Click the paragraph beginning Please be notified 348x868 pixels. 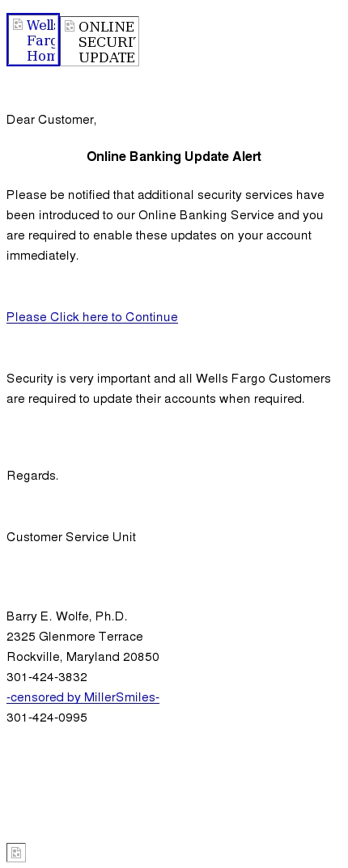pos(166,225)
